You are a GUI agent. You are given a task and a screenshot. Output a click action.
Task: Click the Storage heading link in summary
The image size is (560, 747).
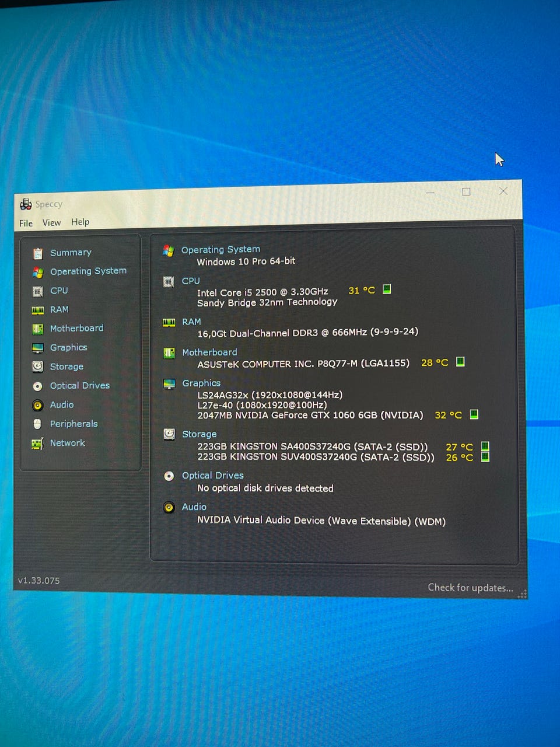pos(199,434)
